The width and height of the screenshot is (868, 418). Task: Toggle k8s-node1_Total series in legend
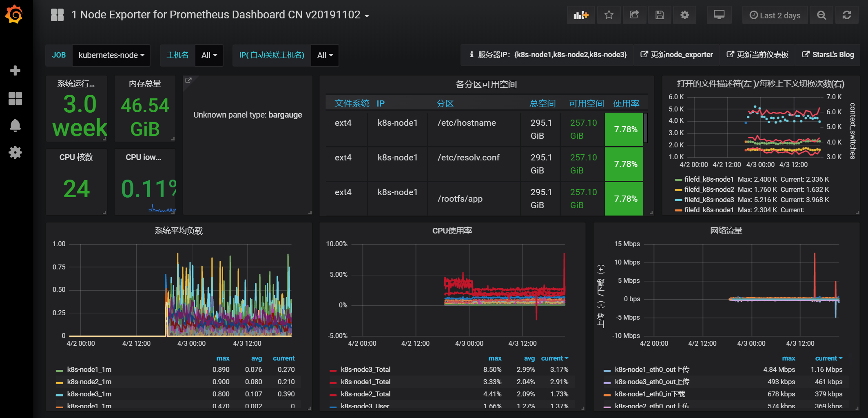click(365, 382)
